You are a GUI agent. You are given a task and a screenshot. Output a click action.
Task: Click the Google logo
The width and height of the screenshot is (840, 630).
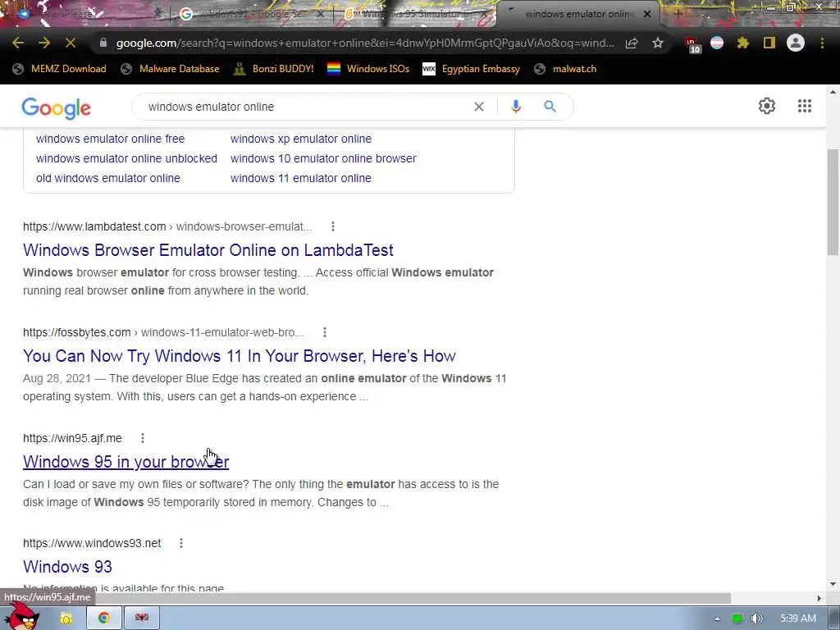(57, 107)
